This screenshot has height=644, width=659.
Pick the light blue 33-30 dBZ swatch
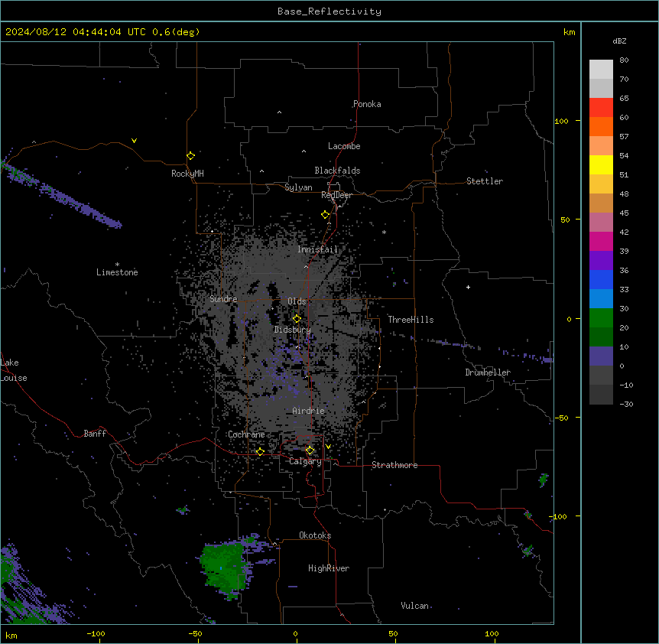601,298
